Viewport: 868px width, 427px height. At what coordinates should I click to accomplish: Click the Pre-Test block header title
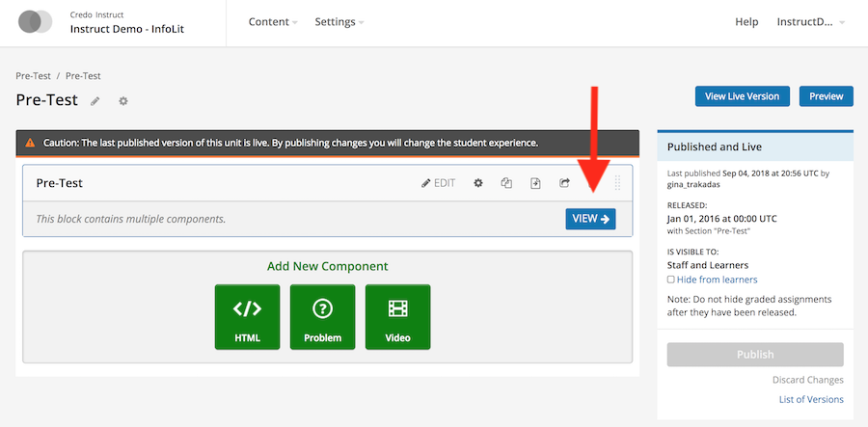click(x=59, y=183)
